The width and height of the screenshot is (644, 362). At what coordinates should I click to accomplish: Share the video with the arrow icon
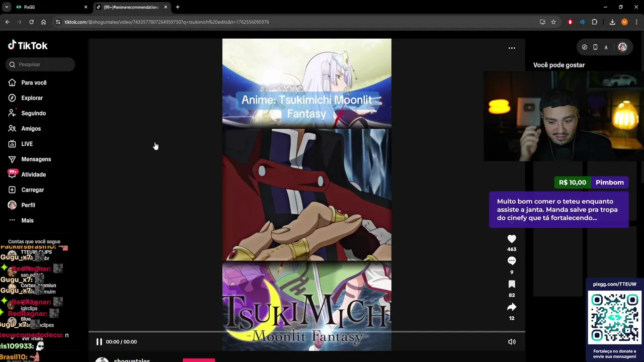pos(512,307)
